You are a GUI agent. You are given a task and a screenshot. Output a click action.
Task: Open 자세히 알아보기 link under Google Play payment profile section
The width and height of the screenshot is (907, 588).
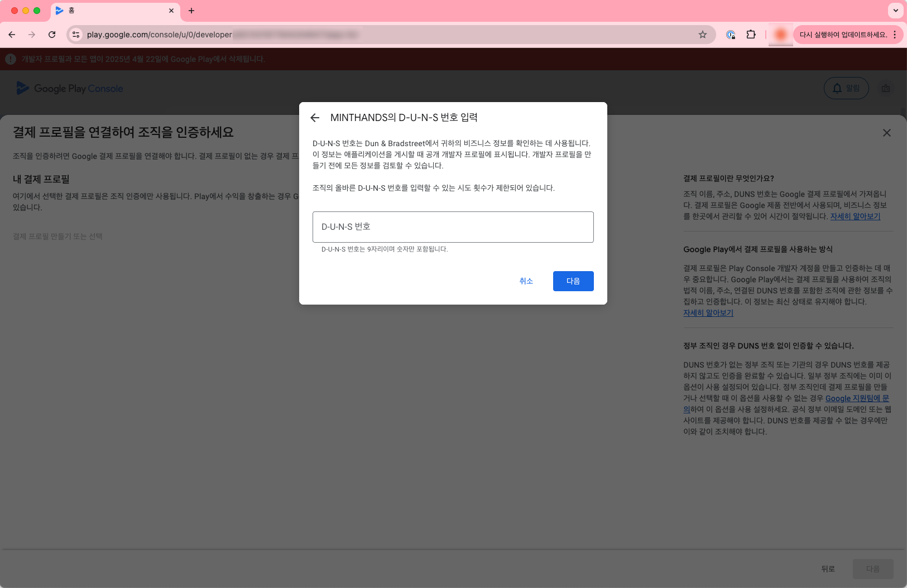(x=708, y=313)
